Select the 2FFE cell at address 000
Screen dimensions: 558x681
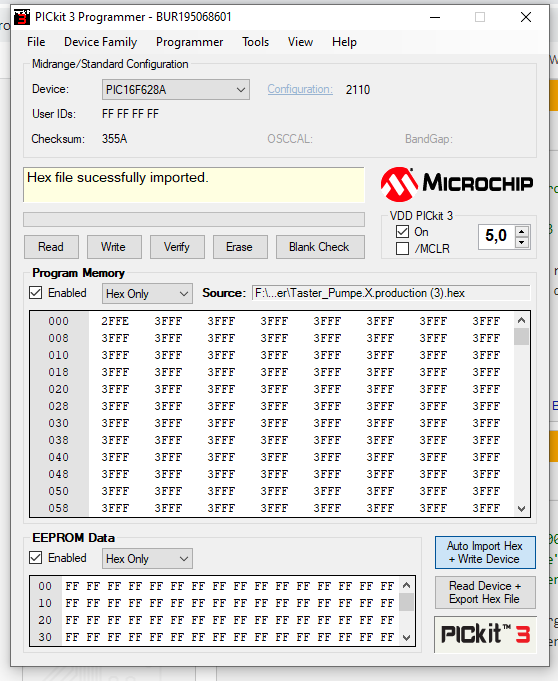tap(115, 321)
